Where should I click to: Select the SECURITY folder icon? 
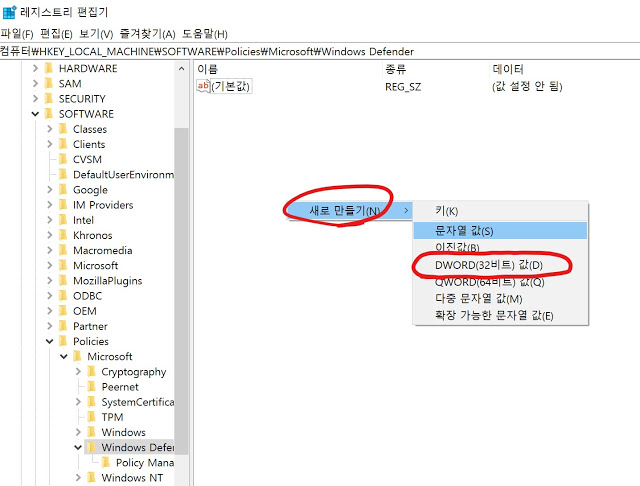(x=49, y=98)
